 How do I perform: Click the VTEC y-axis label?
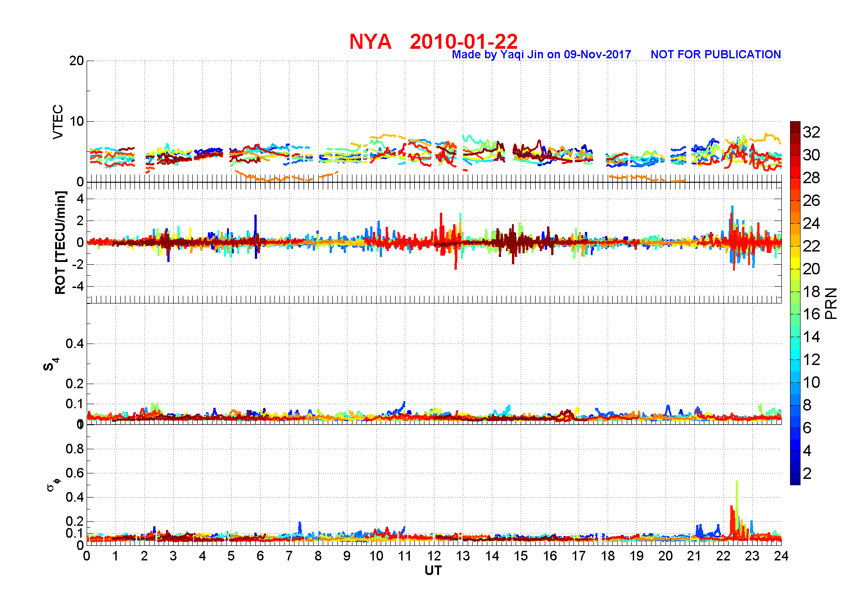pyautogui.click(x=58, y=122)
